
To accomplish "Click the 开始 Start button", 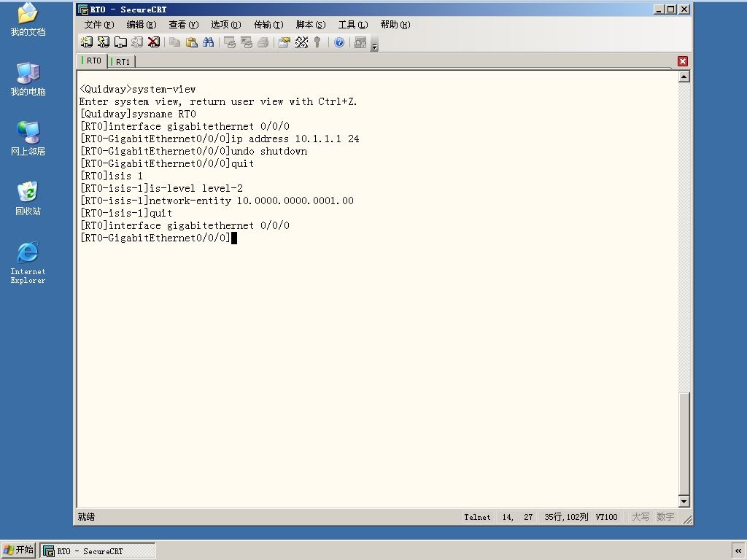I will point(18,551).
